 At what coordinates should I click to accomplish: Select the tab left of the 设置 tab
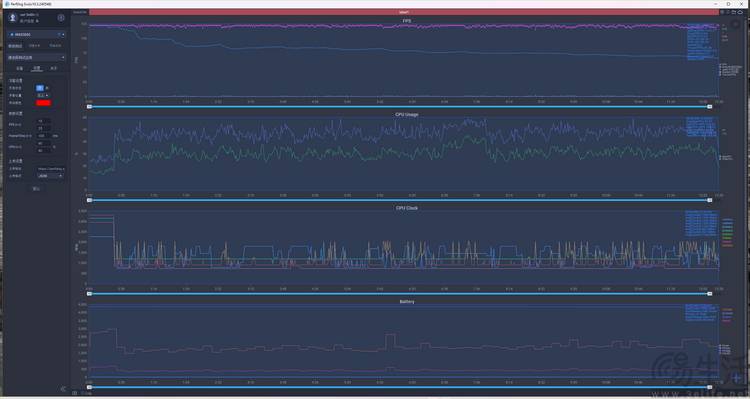(x=20, y=68)
